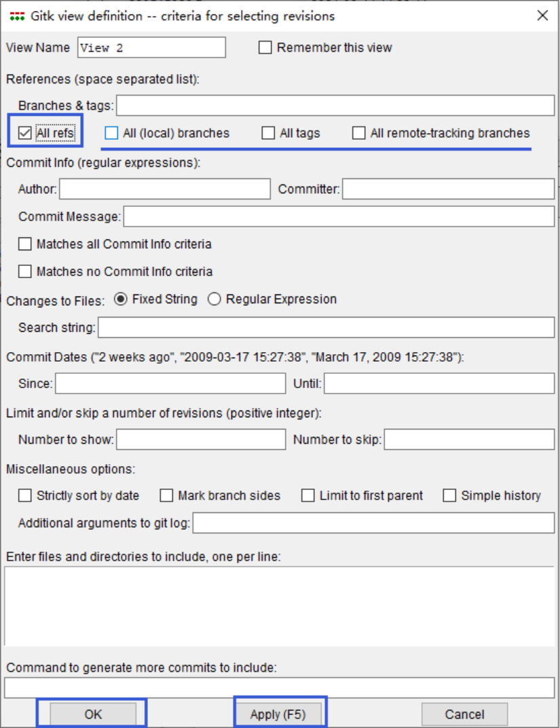Focus the Since date field

pyautogui.click(x=170, y=383)
